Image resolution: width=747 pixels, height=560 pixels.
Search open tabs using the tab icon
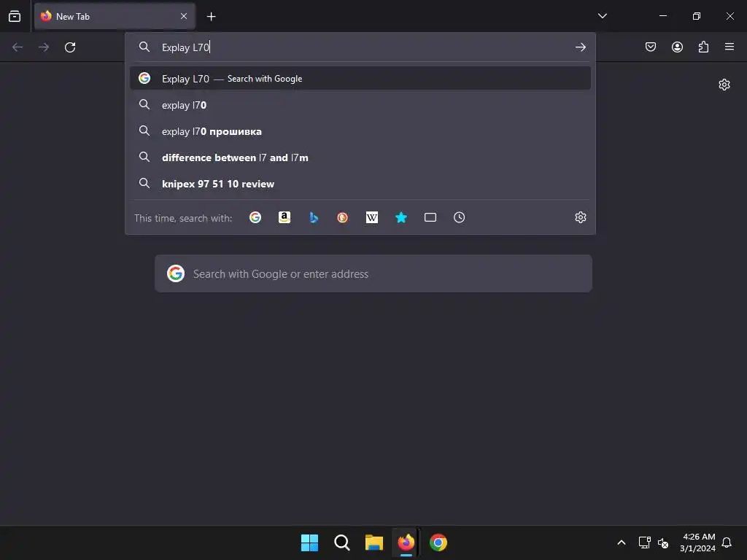(430, 217)
